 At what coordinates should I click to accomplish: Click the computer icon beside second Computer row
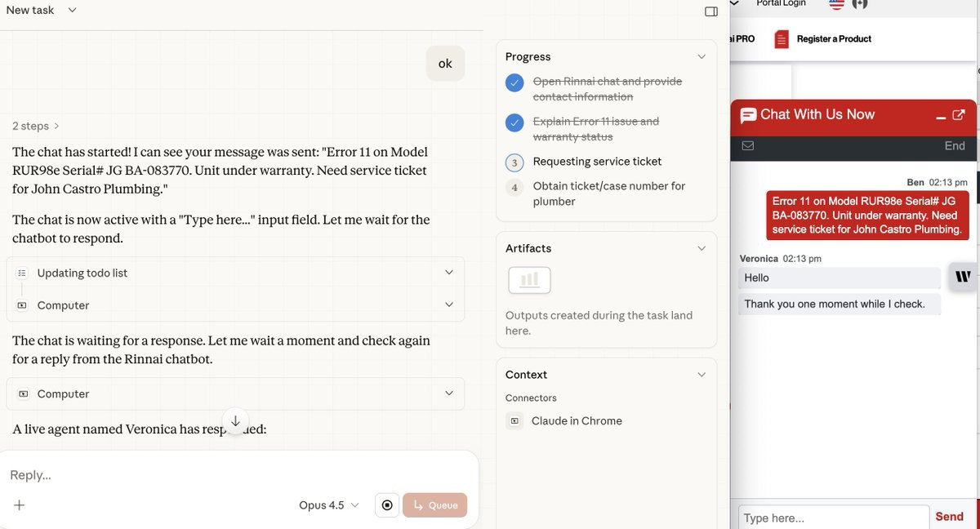pos(22,393)
